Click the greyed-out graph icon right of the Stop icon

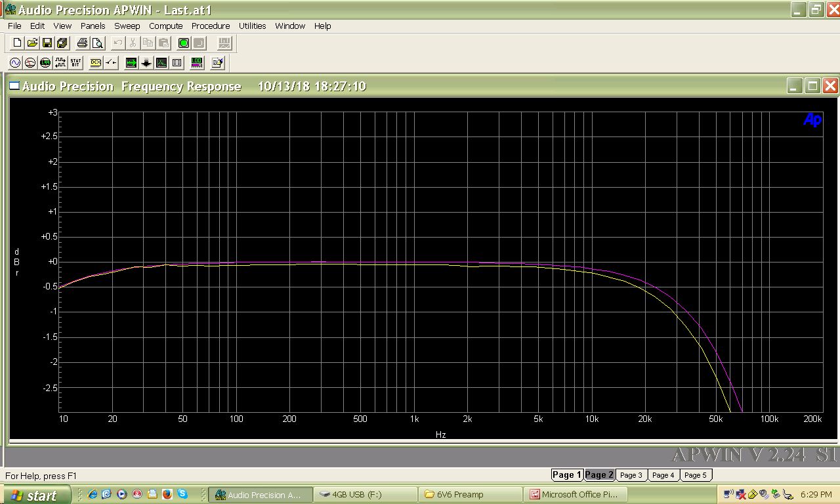click(x=224, y=43)
